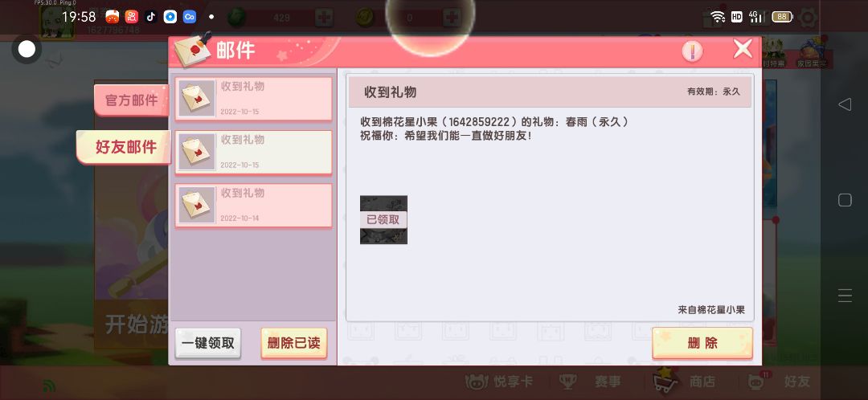
Task: Tap the gold coin plus icon
Action: [x=452, y=18]
